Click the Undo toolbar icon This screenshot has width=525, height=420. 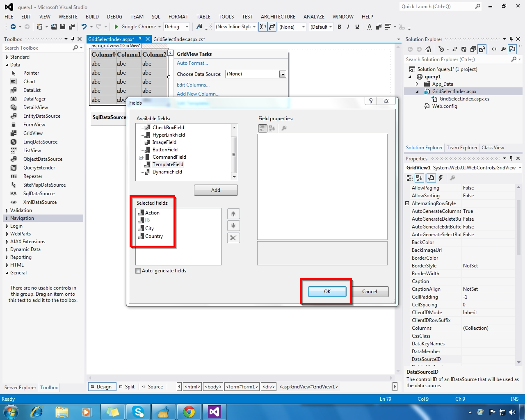85,26
